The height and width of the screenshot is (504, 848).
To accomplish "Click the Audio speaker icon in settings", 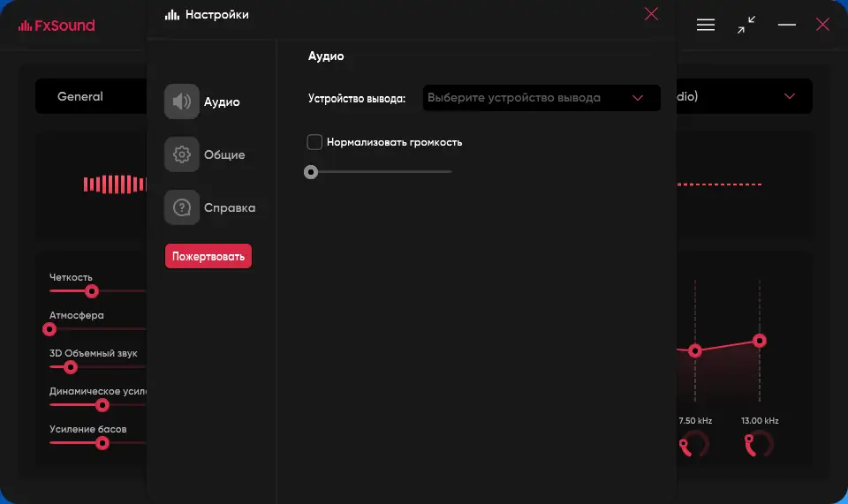I will 182,102.
